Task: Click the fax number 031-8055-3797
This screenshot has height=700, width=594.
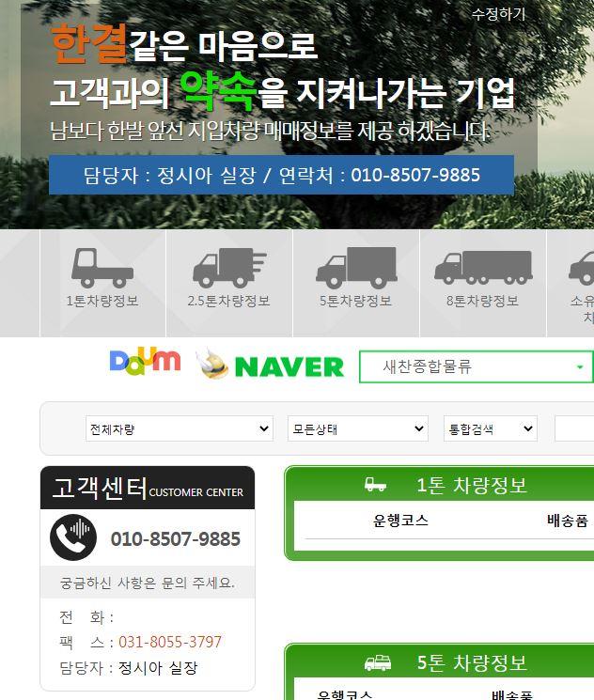Action: coord(170,642)
